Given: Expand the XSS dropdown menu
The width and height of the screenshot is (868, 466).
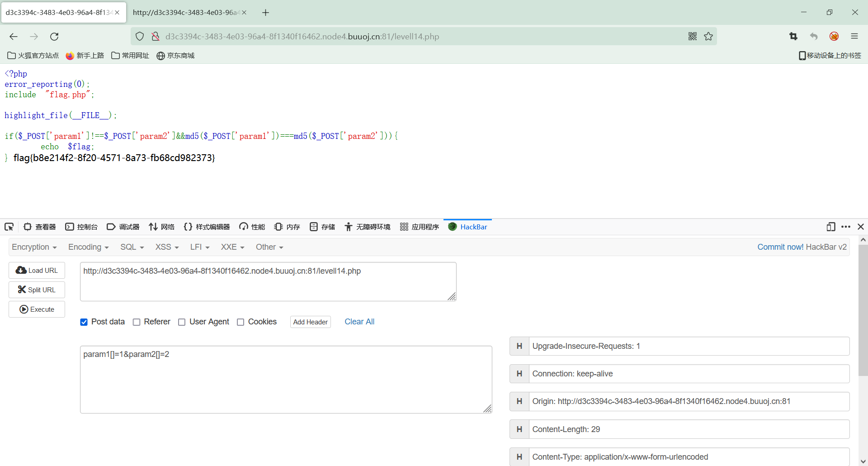Looking at the screenshot, I should coord(166,247).
